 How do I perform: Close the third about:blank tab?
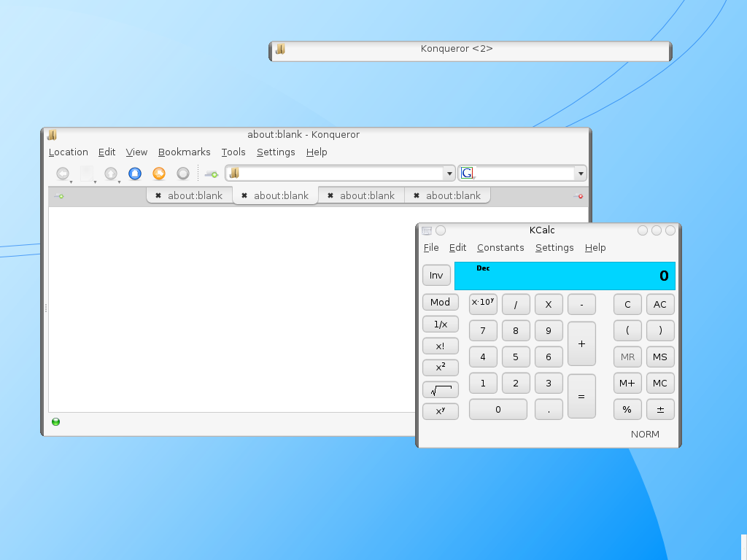click(330, 195)
